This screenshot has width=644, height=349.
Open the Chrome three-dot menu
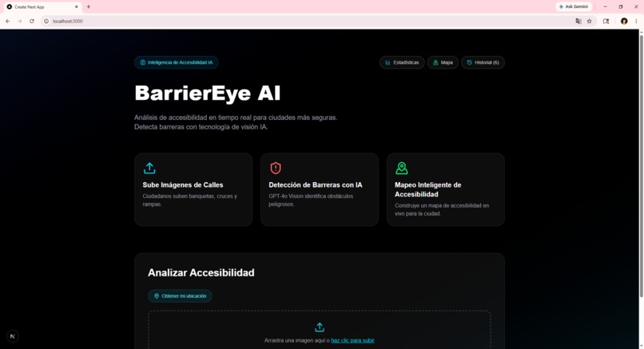(636, 21)
